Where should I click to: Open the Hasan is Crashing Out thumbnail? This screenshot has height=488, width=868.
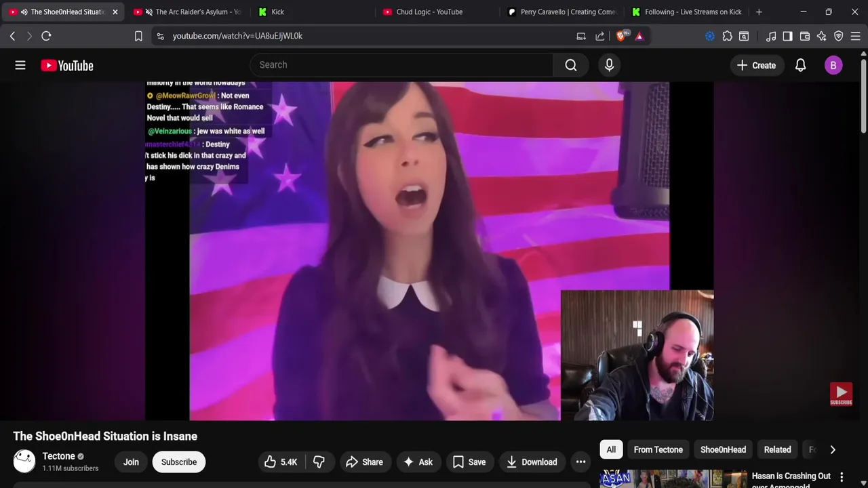[673, 479]
